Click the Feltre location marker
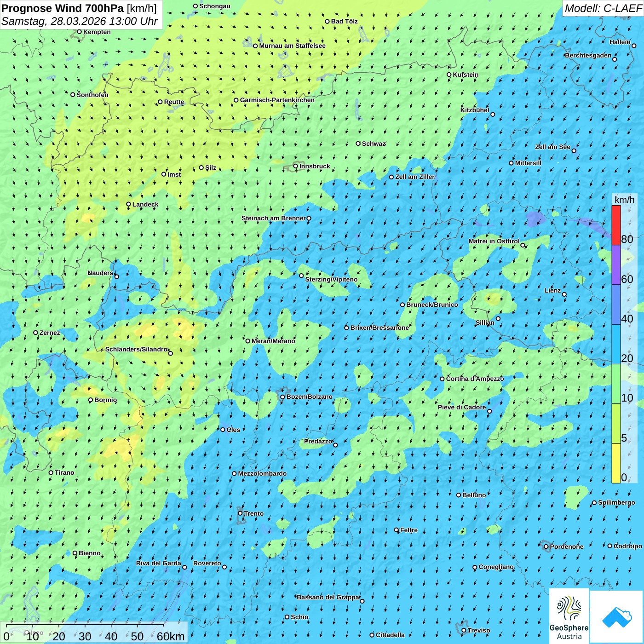Screen dimensions: 644x644 tap(396, 530)
